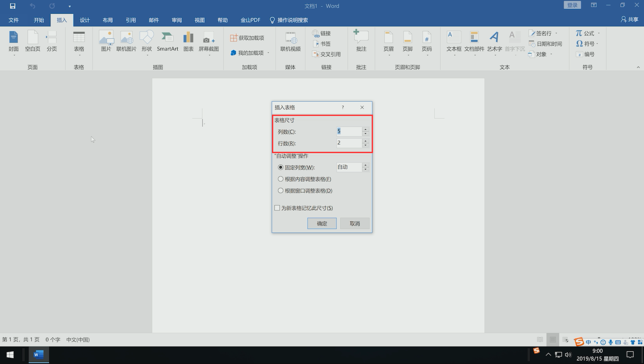This screenshot has height=364, width=644.
Task: Confirm the dialog with 确定
Action: point(322,223)
